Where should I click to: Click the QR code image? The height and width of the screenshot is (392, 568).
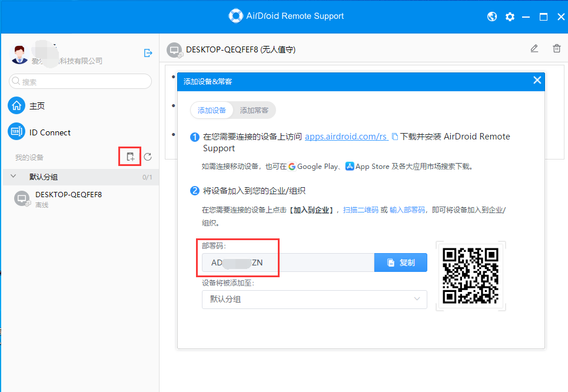click(x=470, y=275)
